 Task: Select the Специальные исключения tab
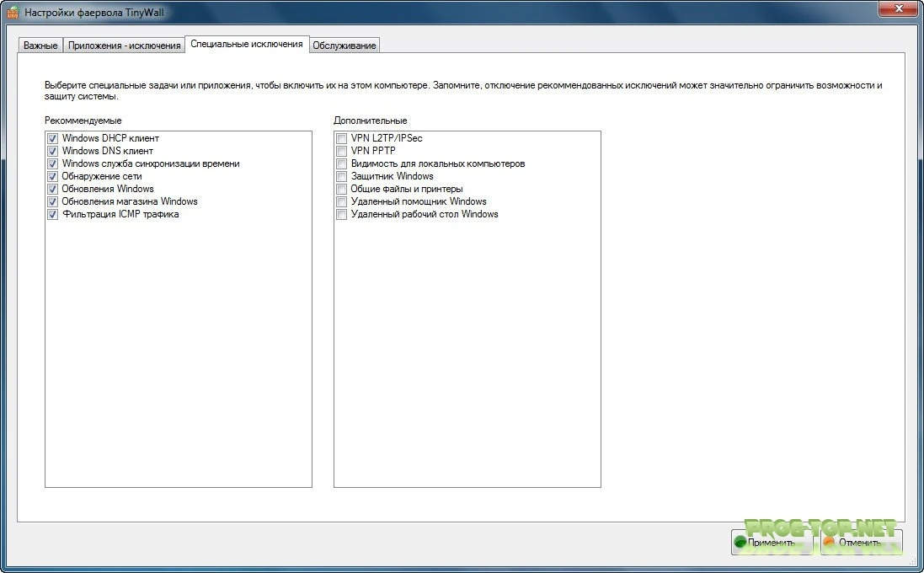(247, 44)
